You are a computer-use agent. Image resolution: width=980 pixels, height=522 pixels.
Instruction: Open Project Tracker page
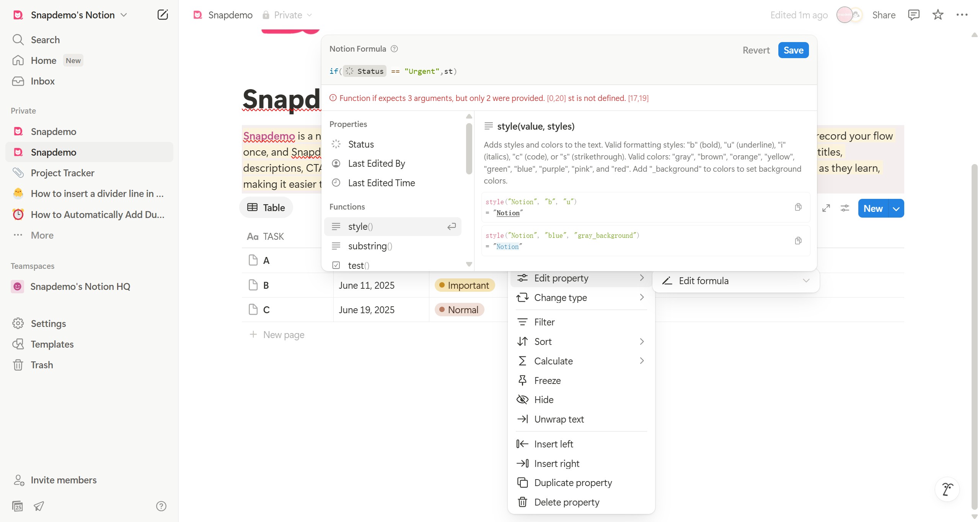click(x=89, y=173)
